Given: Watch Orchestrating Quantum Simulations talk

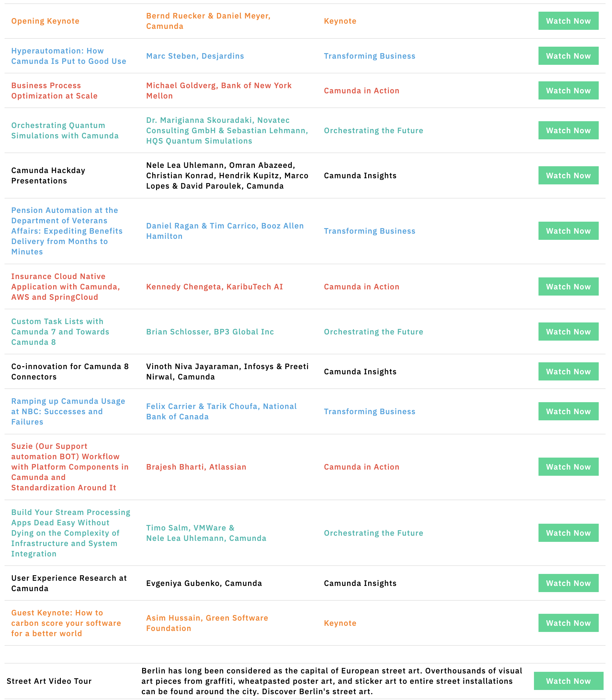Looking at the screenshot, I should tap(568, 130).
